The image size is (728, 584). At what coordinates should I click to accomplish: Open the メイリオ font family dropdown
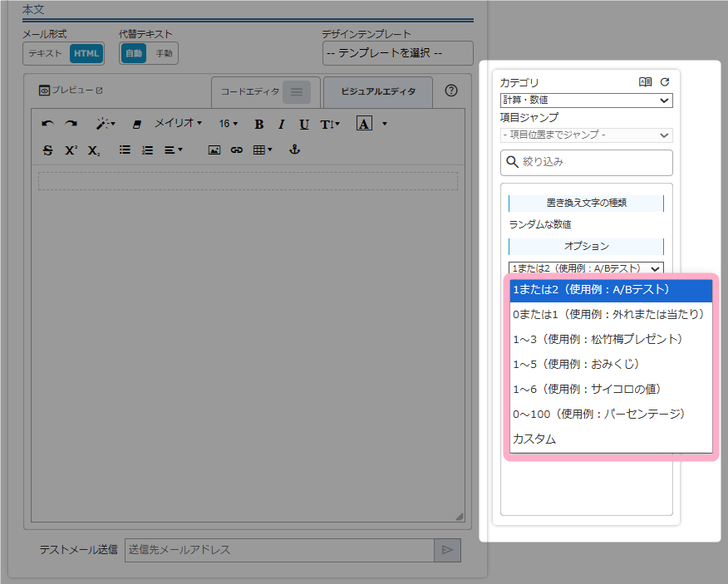tap(179, 123)
